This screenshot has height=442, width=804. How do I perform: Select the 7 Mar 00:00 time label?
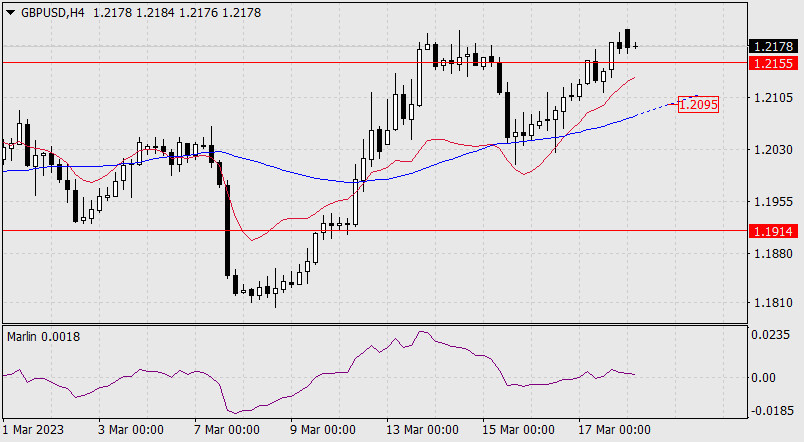(225, 430)
